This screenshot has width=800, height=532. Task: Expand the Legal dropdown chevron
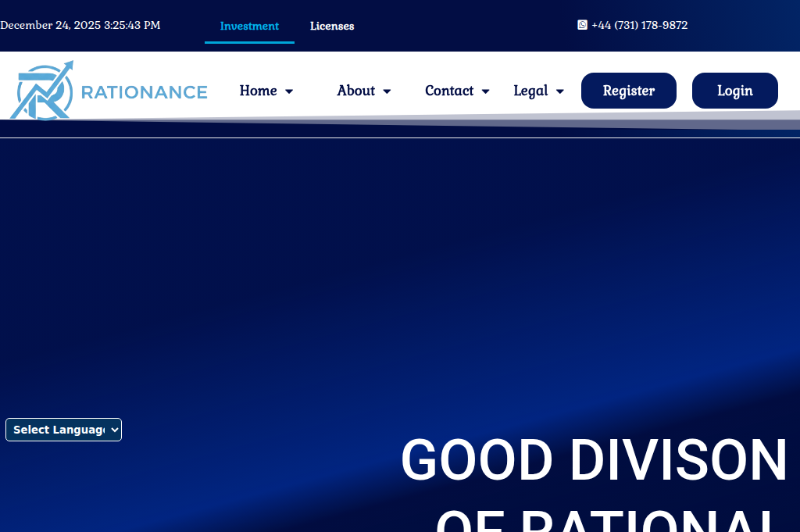click(x=560, y=91)
